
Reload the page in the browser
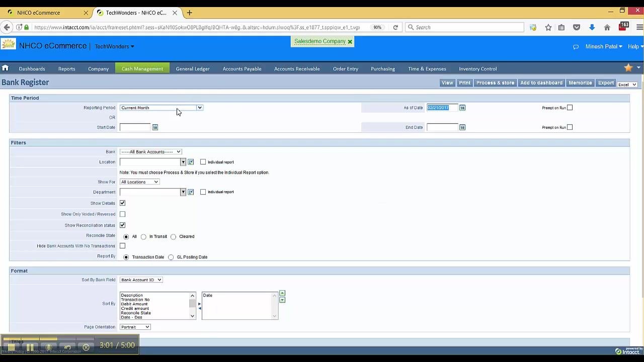pyautogui.click(x=395, y=27)
